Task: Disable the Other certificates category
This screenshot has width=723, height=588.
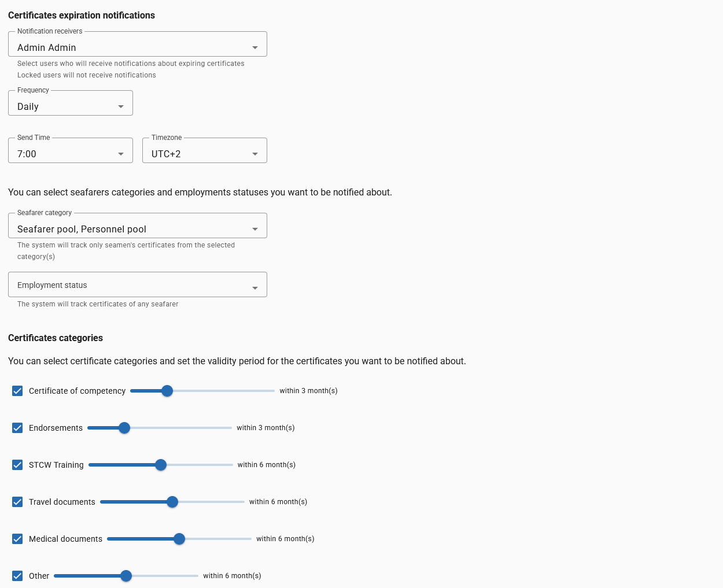Action: point(17,576)
